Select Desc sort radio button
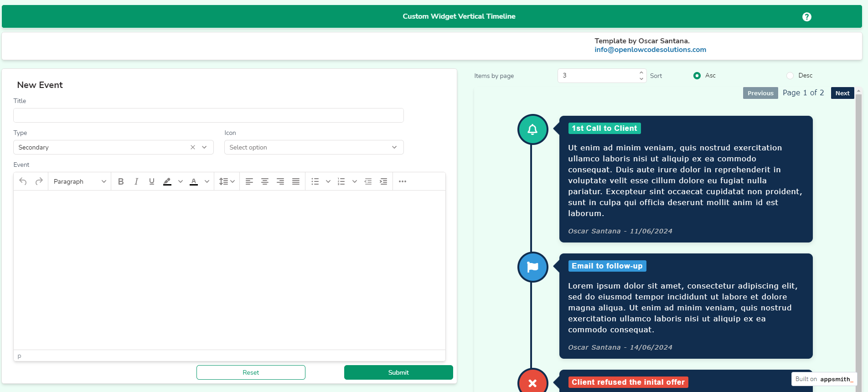Screen dimensions: 868x392 point(790,76)
